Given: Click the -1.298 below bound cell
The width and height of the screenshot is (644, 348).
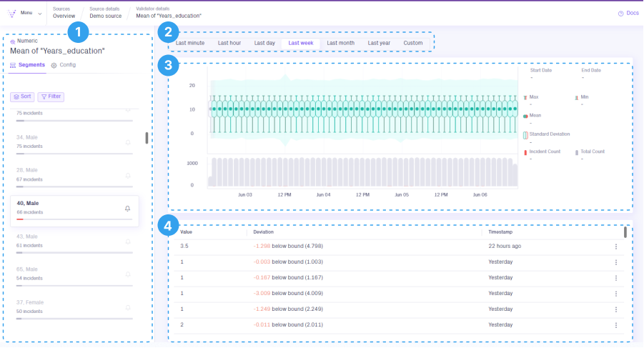Looking at the screenshot, I should pos(288,247).
